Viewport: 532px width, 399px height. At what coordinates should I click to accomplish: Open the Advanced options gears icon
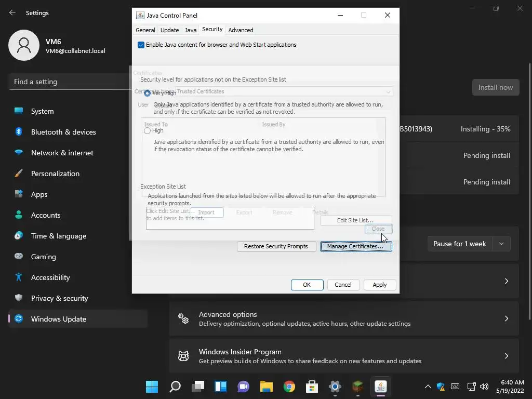click(x=183, y=318)
